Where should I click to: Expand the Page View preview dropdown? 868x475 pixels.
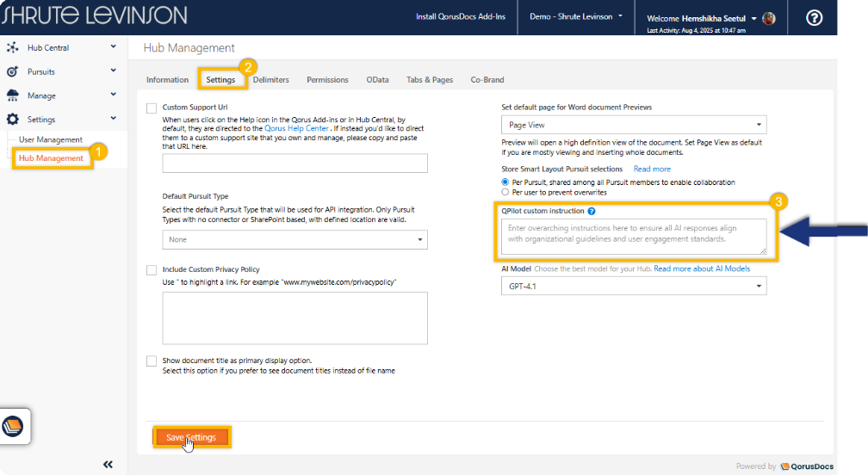tap(633, 126)
